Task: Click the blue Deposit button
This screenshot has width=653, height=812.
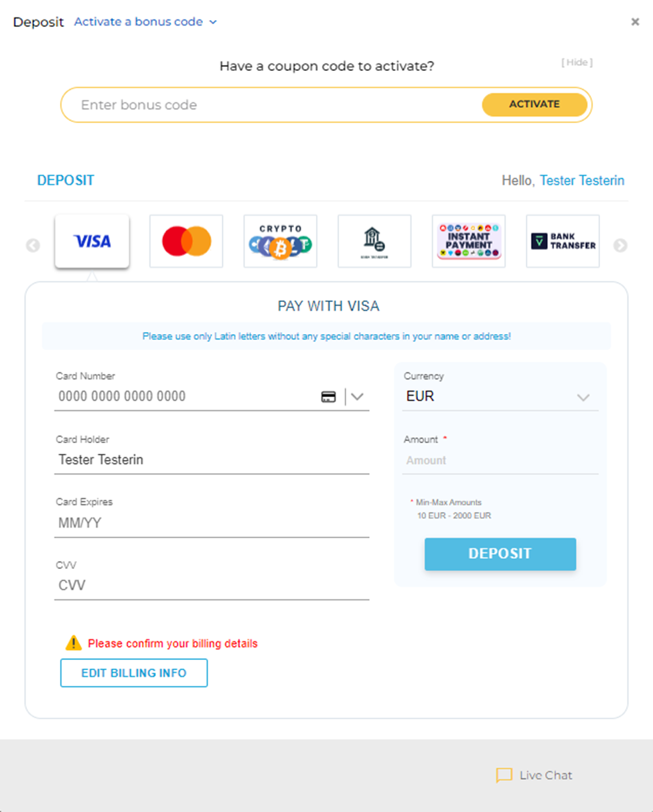Action: coord(500,554)
